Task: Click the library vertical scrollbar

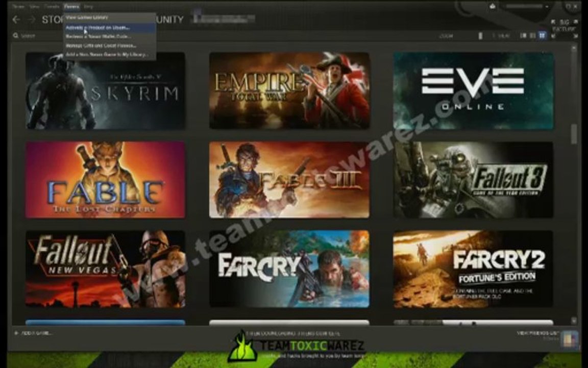Action: click(x=574, y=134)
